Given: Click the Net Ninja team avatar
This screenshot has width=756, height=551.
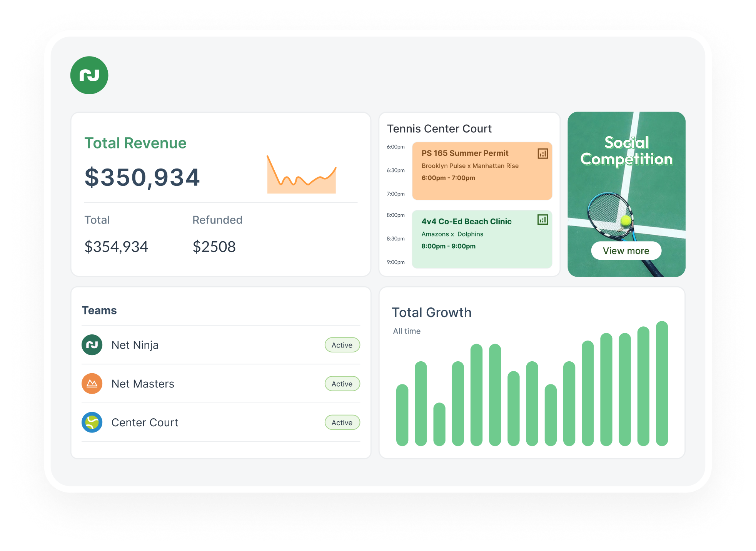Looking at the screenshot, I should point(92,345).
